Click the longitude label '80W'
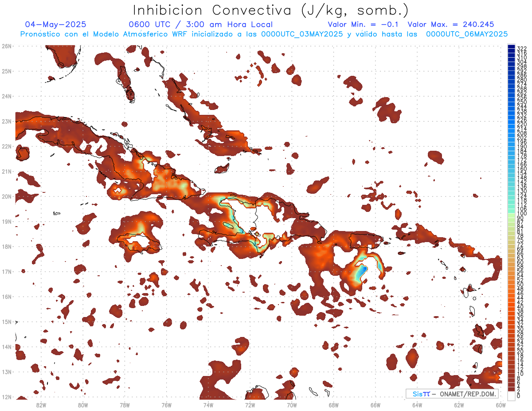This screenshot has height=411, width=532. [x=83, y=405]
